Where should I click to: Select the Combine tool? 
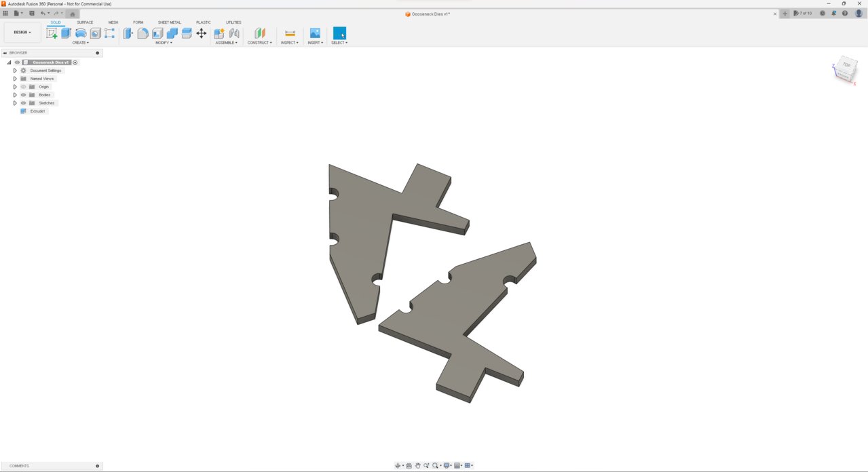[172, 33]
